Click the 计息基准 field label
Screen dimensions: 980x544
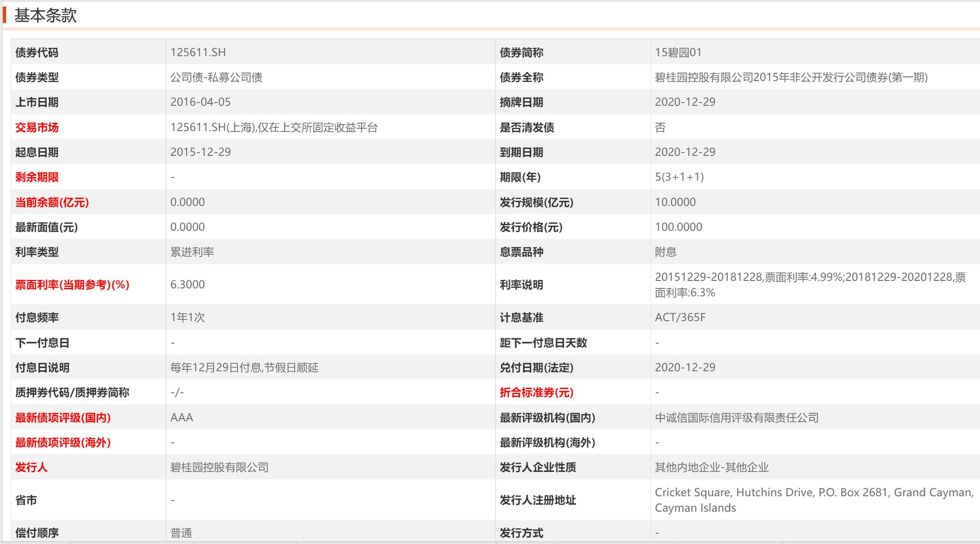click(521, 317)
